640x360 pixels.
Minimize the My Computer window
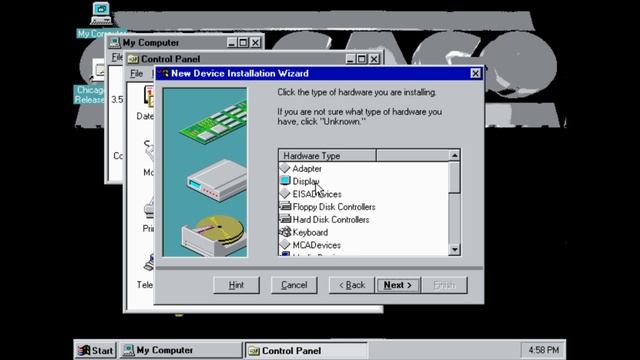231,42
